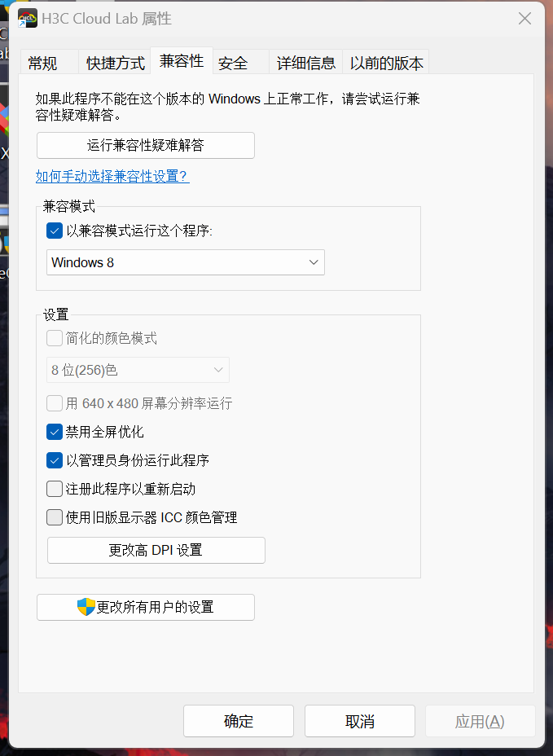Check 使用旧版显示器 ICC 颜色管理 option

coord(55,517)
